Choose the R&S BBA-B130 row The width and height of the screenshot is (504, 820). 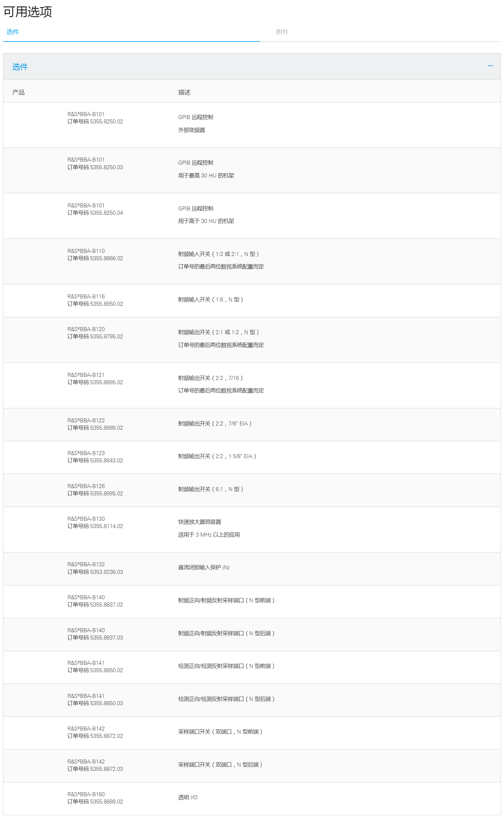tap(252, 530)
